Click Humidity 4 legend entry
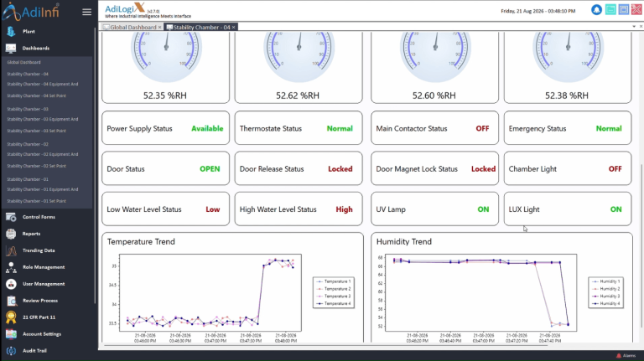Viewport: 644px width, 361px height. pos(605,303)
